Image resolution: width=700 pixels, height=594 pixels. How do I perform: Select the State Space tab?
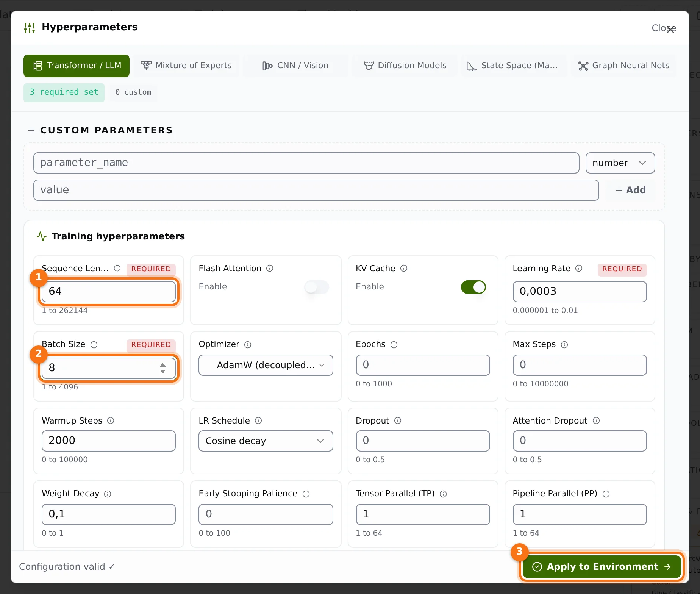[x=514, y=66]
